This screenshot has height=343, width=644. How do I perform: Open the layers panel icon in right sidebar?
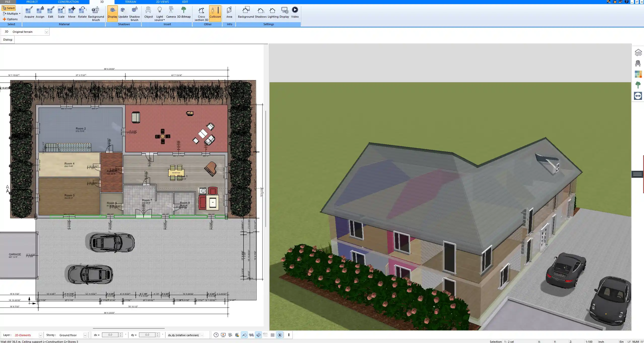tap(638, 52)
